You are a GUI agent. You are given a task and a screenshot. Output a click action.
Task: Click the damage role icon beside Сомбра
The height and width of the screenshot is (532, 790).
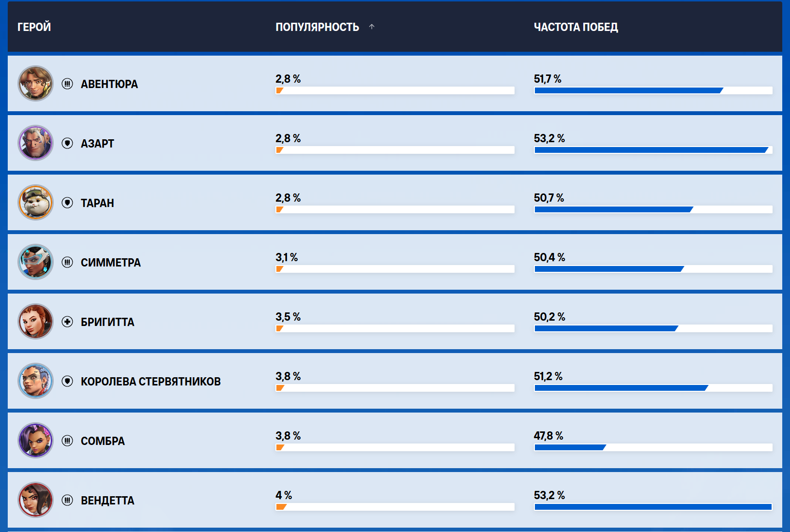(x=67, y=441)
